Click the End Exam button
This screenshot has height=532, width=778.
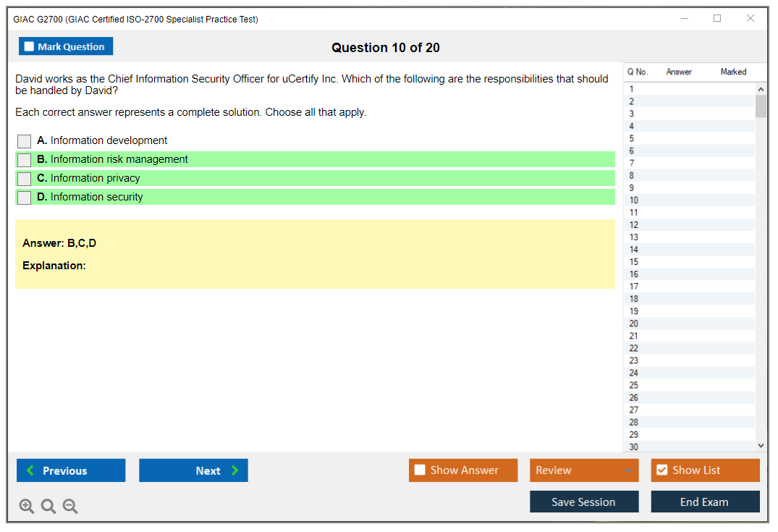click(x=705, y=501)
